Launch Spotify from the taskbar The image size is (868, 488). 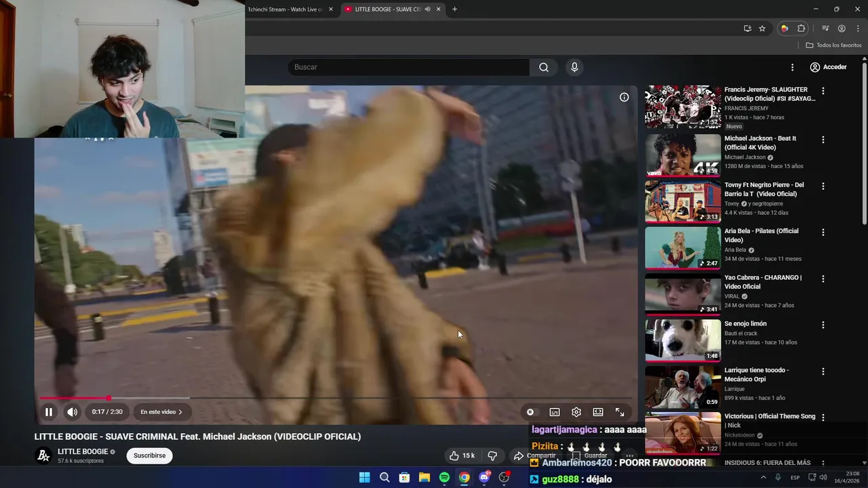(444, 477)
